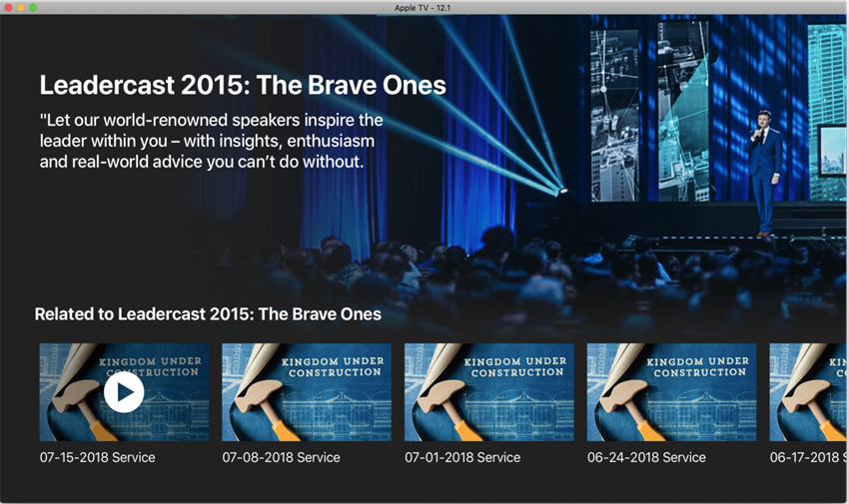849x504 pixels.
Task: Click the Apple TV - 12.1 window title
Action: coord(423,8)
